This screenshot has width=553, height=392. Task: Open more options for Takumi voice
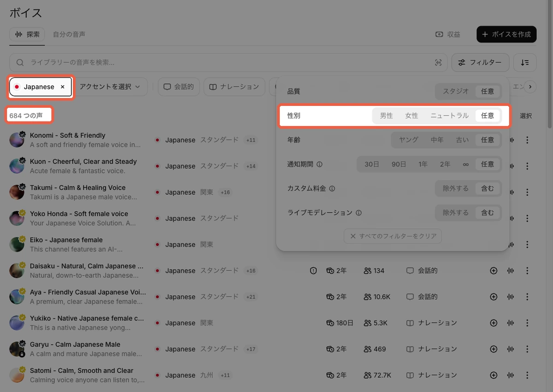click(x=527, y=192)
